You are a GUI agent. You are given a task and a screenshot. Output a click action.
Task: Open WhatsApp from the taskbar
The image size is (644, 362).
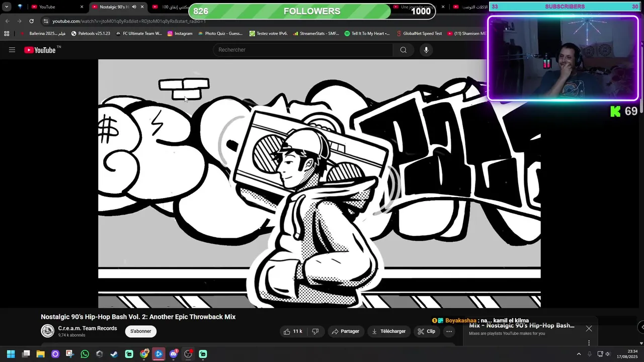click(x=85, y=354)
